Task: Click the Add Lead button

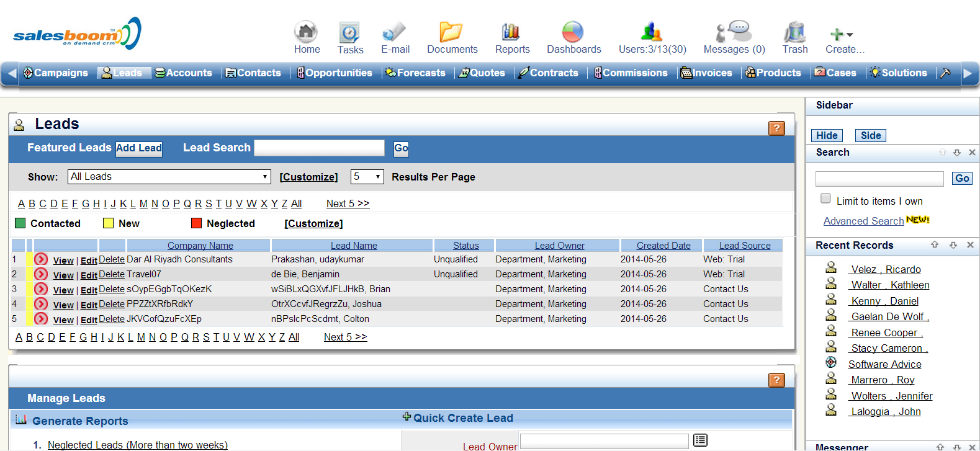Action: pyautogui.click(x=139, y=148)
